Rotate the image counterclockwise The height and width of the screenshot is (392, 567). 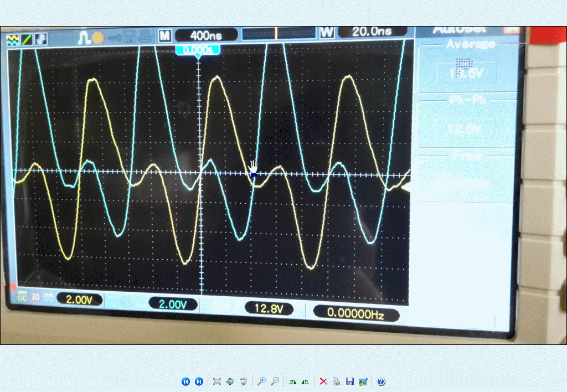tap(305, 381)
